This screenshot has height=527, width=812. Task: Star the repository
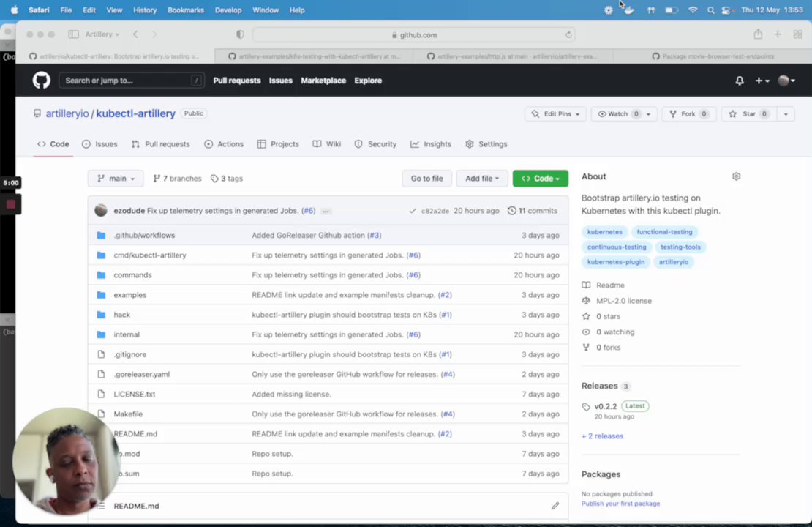coord(748,114)
